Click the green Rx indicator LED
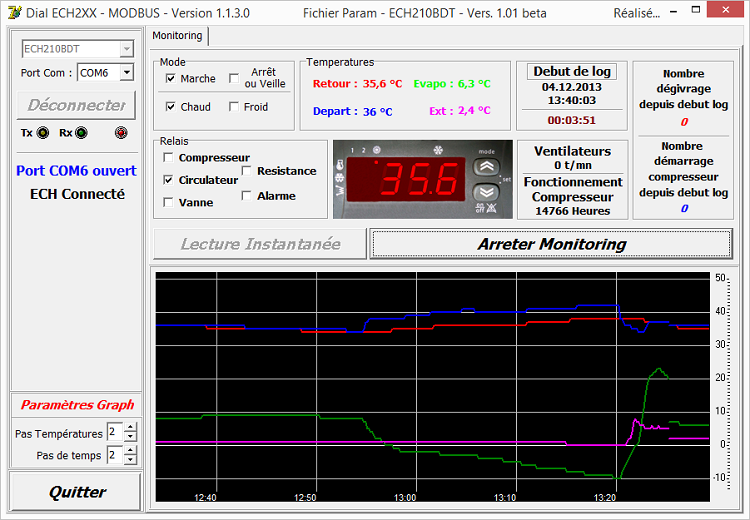Viewport: 750px width, 520px height. (x=80, y=133)
